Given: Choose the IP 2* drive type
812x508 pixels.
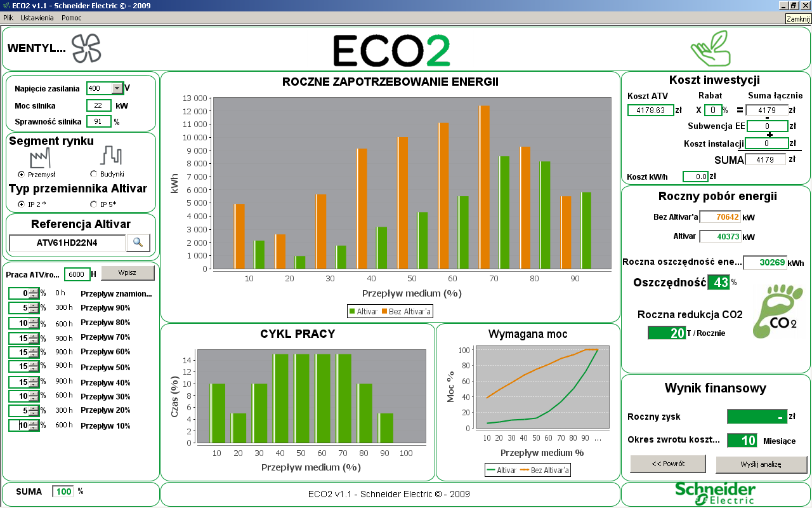Looking at the screenshot, I should pyautogui.click(x=22, y=204).
